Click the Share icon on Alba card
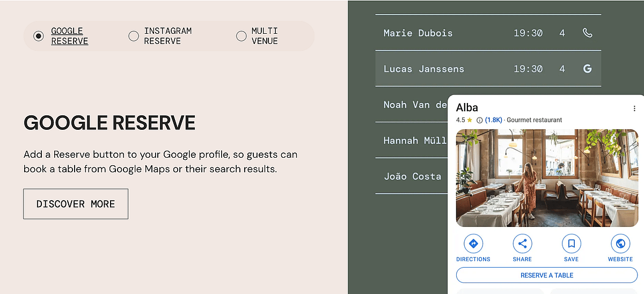This screenshot has width=644, height=294. (x=522, y=244)
